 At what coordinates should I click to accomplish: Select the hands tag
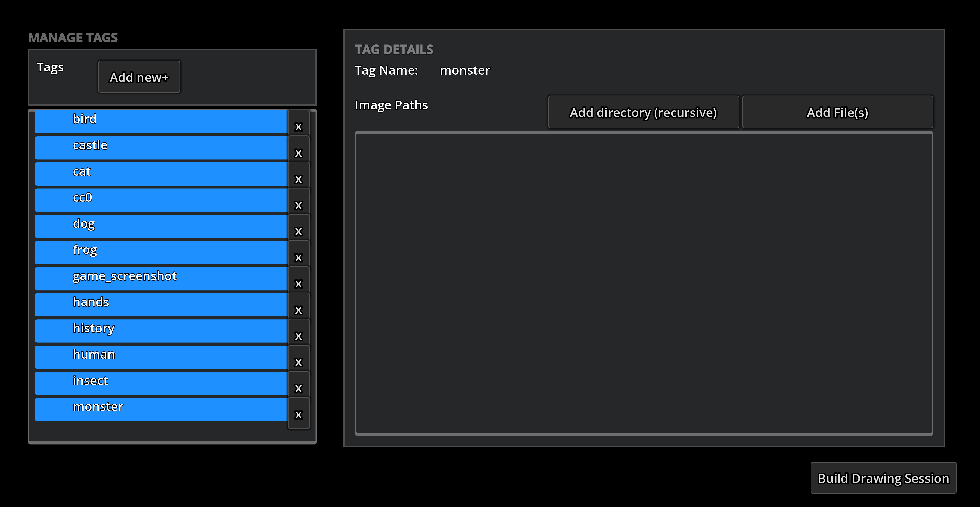161,304
